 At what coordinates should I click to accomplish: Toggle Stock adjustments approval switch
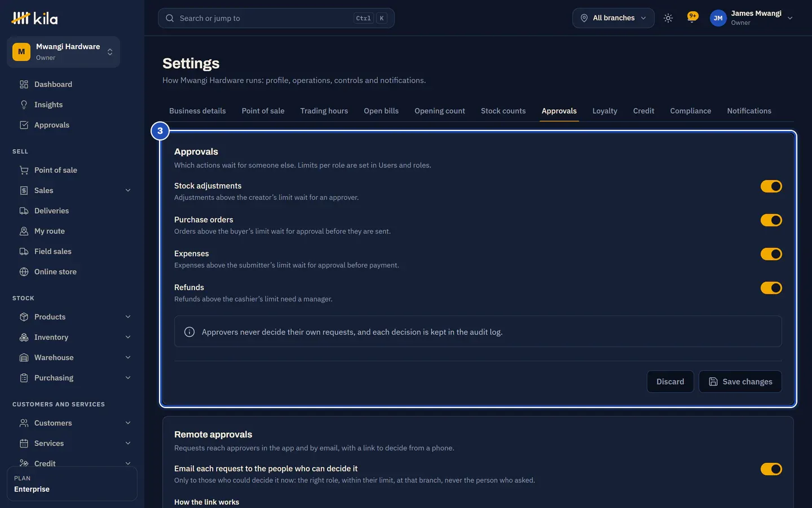[771, 186]
